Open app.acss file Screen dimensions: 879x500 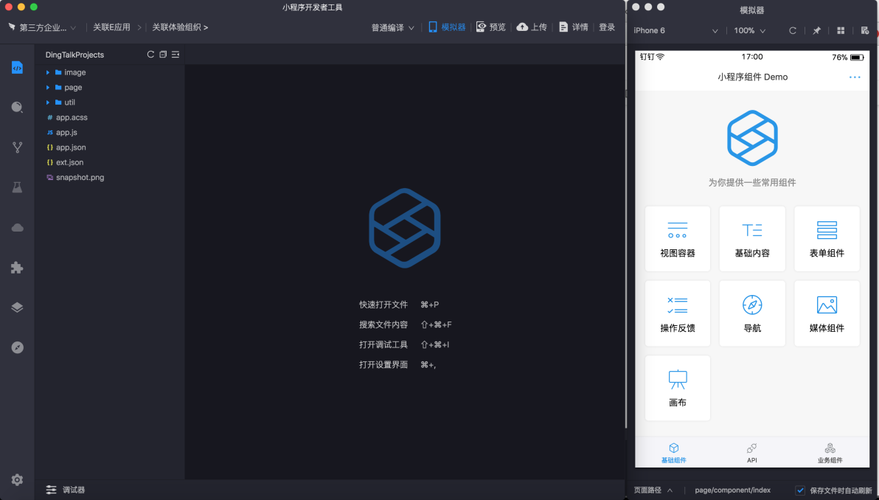pos(71,118)
